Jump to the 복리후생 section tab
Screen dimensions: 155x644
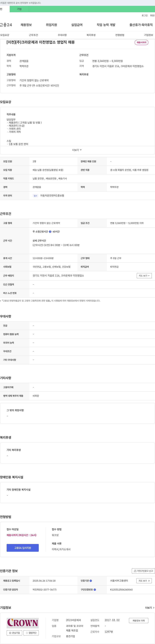[91, 35]
